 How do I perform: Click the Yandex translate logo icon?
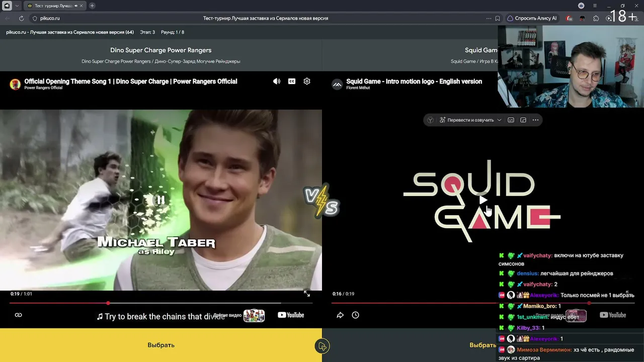tap(430, 120)
